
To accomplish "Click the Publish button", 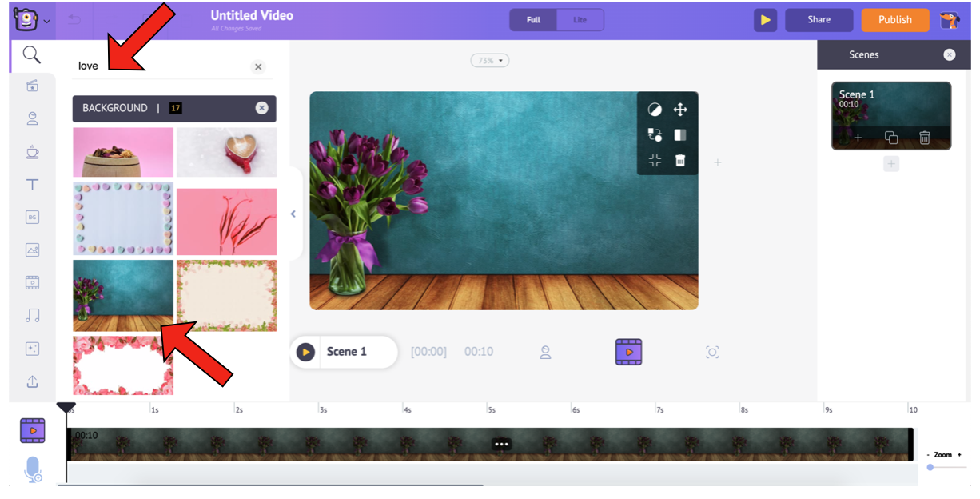I will point(894,20).
